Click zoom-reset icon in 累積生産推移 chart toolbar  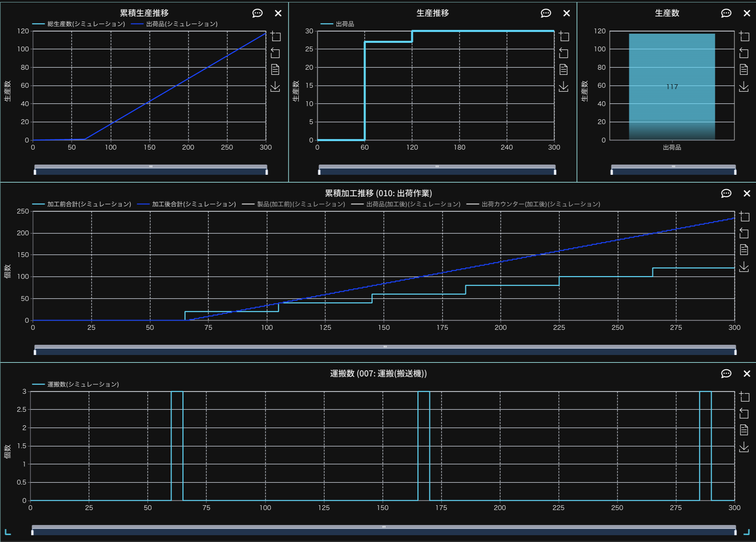click(275, 53)
